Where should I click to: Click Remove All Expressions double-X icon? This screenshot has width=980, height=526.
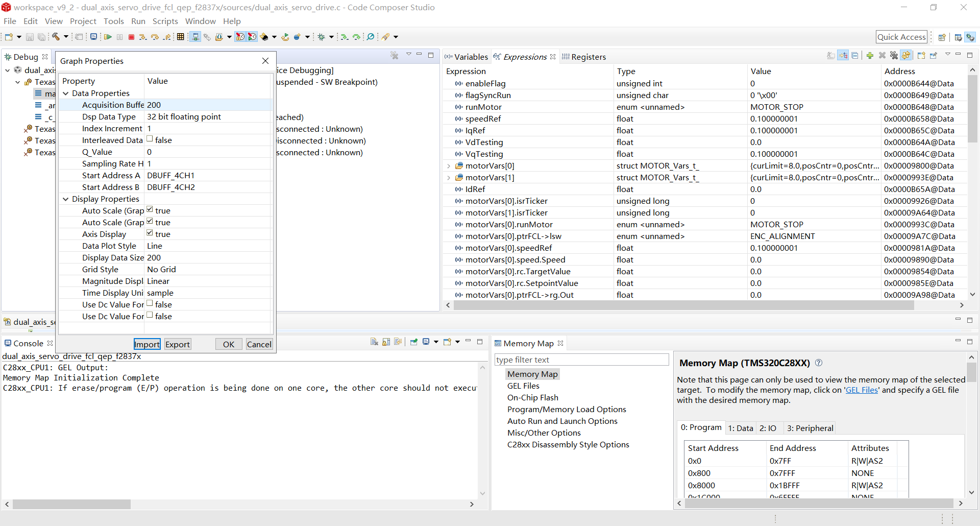tap(894, 56)
